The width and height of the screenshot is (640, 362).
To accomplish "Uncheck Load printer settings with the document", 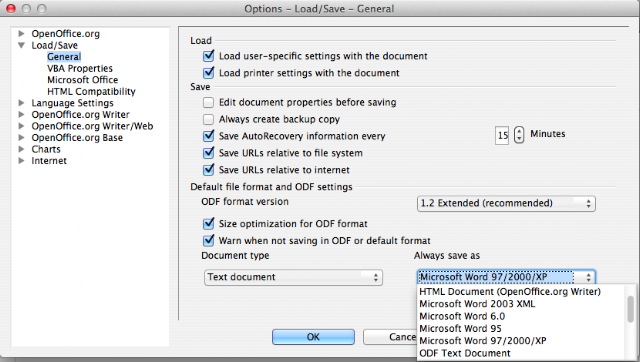I will point(209,73).
